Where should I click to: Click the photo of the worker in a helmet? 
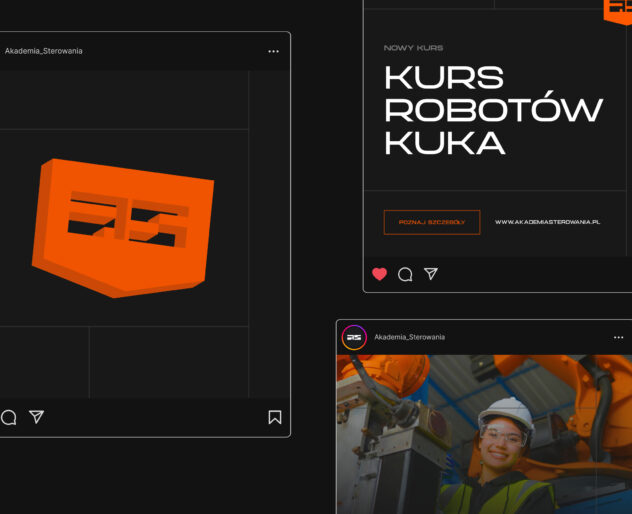click(x=484, y=434)
